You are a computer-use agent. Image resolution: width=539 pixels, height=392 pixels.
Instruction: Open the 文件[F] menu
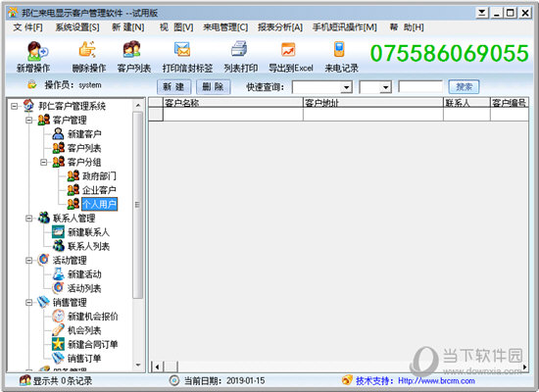click(x=27, y=27)
